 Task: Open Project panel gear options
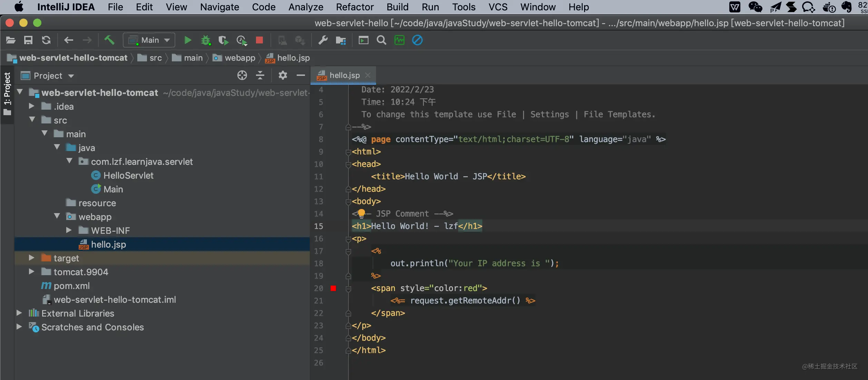tap(283, 75)
